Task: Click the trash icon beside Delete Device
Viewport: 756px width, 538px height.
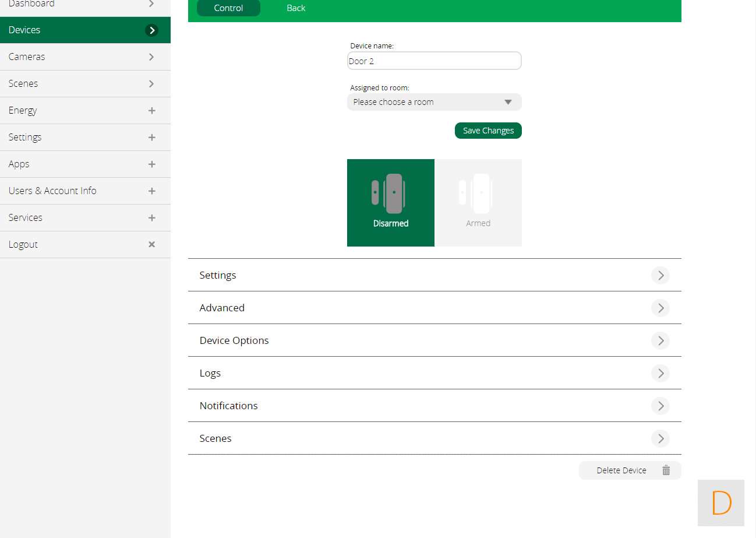Action: (666, 470)
